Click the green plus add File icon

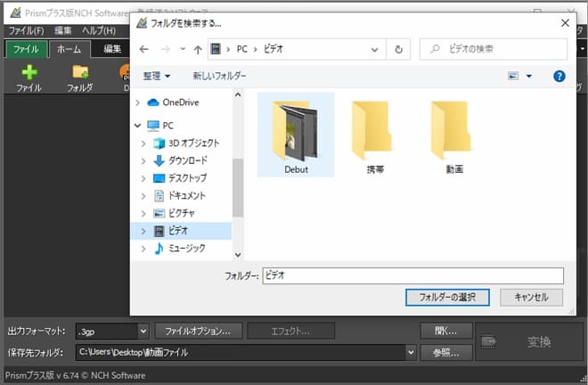(x=29, y=72)
